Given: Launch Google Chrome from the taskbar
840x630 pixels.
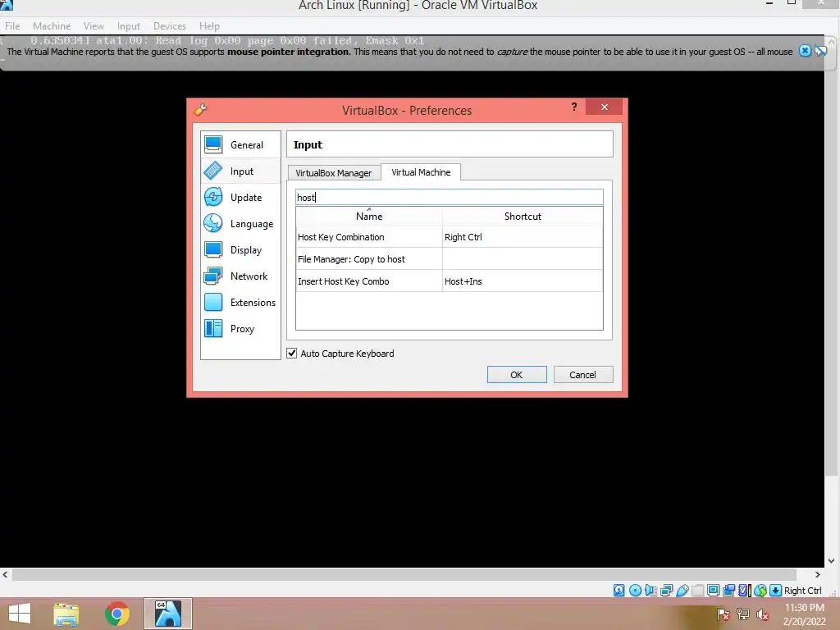Looking at the screenshot, I should tap(117, 614).
